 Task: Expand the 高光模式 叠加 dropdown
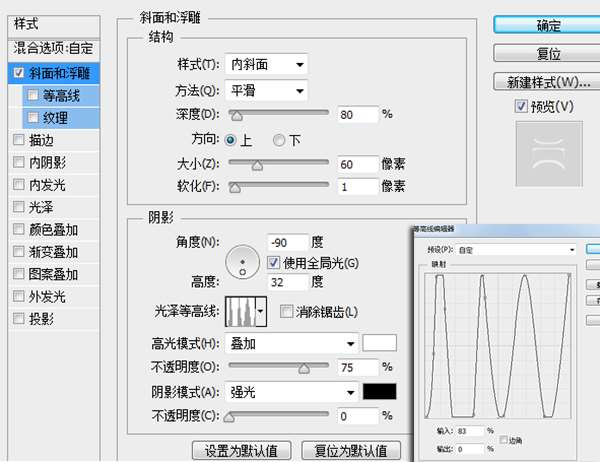[x=291, y=342]
